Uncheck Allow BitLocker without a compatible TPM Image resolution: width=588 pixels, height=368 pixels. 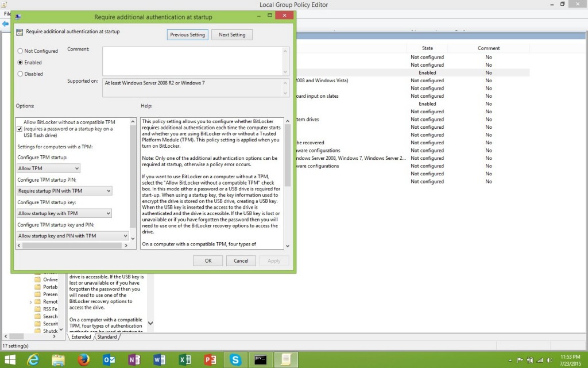[x=20, y=128]
